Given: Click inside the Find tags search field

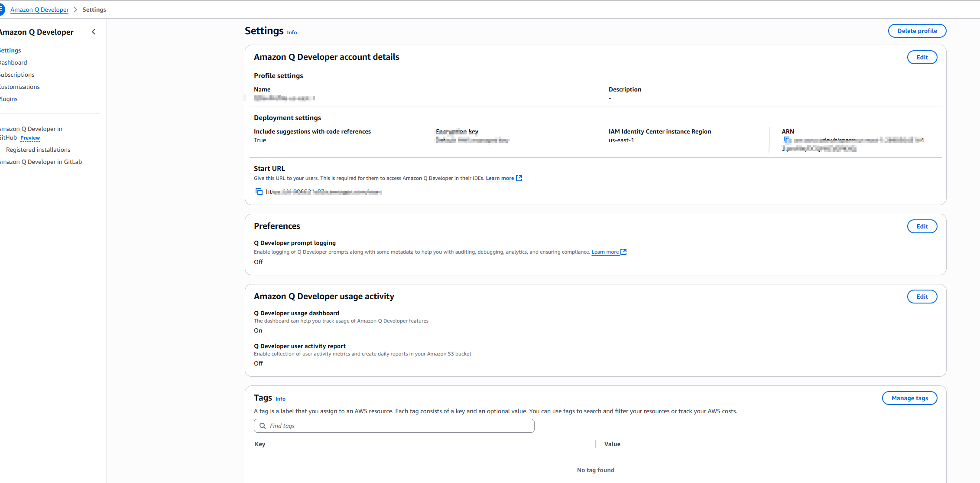Looking at the screenshot, I should [390, 426].
